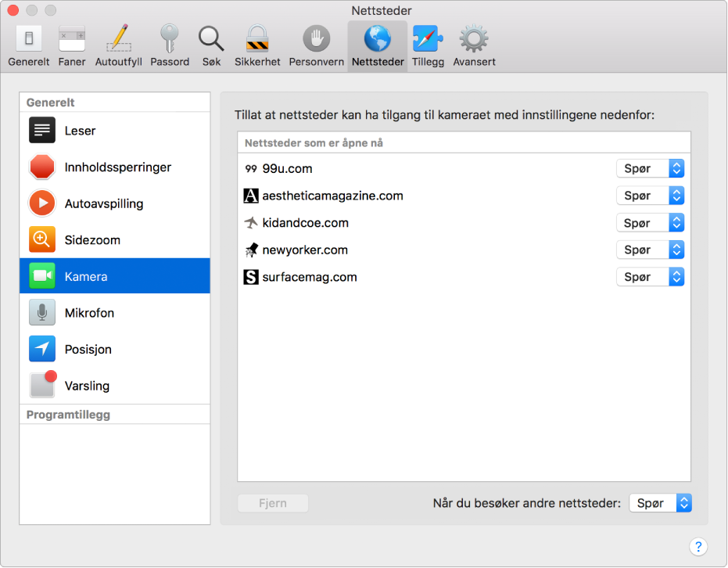
Task: Open the help question mark button
Action: point(698,547)
